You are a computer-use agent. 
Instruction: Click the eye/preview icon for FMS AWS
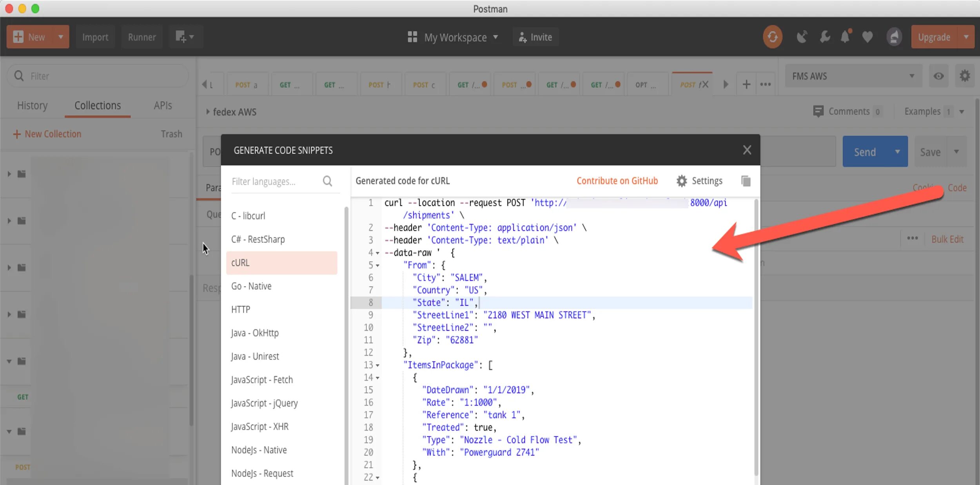pos(939,76)
